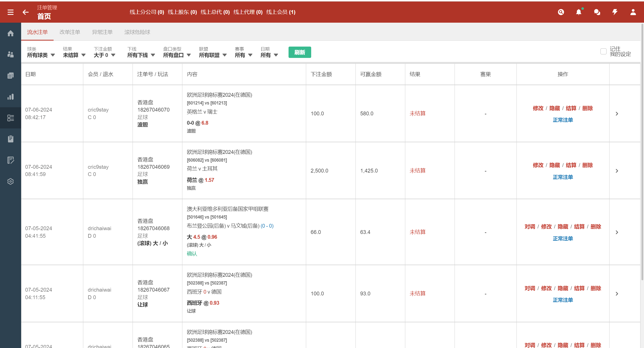This screenshot has height=348, width=644.
Task: Click 修改 for bet 18267046070
Action: (538, 108)
